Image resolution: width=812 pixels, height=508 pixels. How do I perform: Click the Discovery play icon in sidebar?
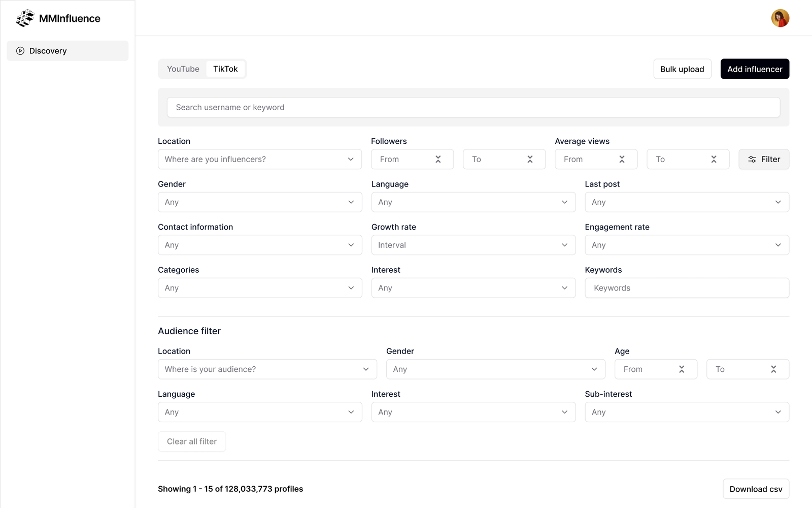coord(20,51)
